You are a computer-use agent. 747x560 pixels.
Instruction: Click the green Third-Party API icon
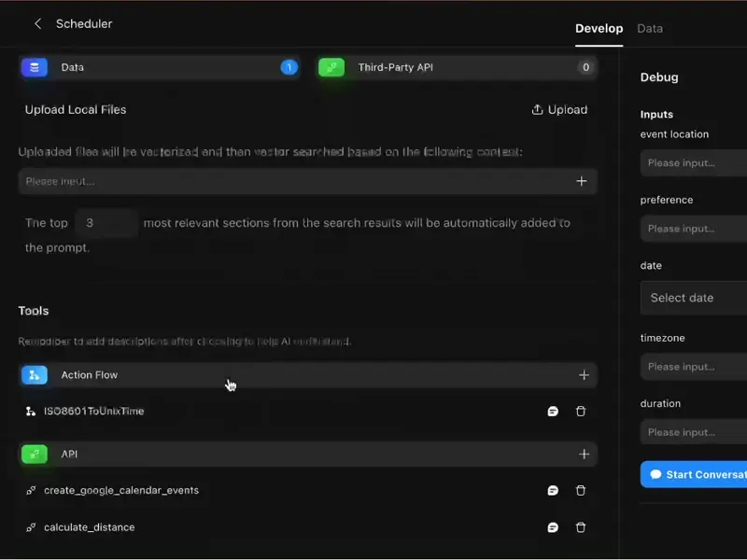point(331,67)
